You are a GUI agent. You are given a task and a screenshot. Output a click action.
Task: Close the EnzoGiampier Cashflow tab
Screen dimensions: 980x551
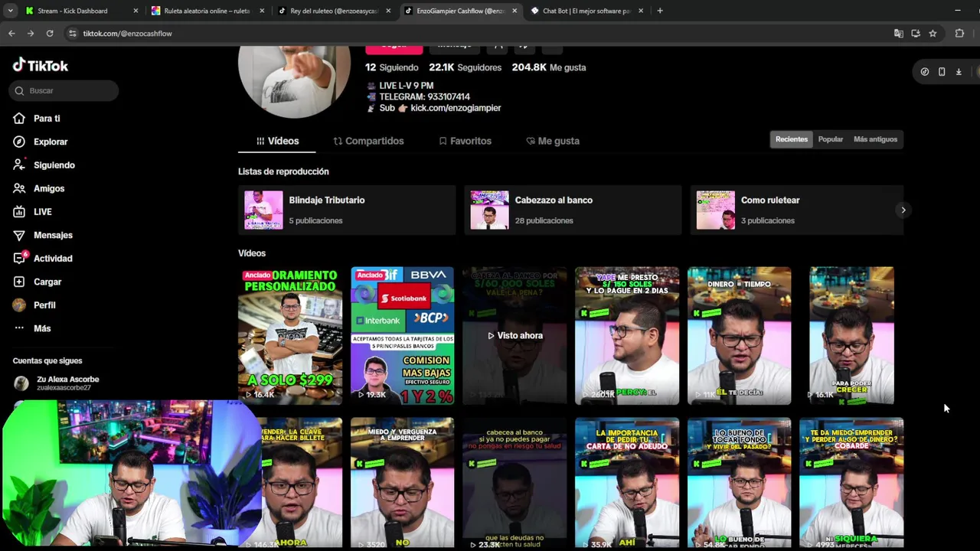coord(514,11)
